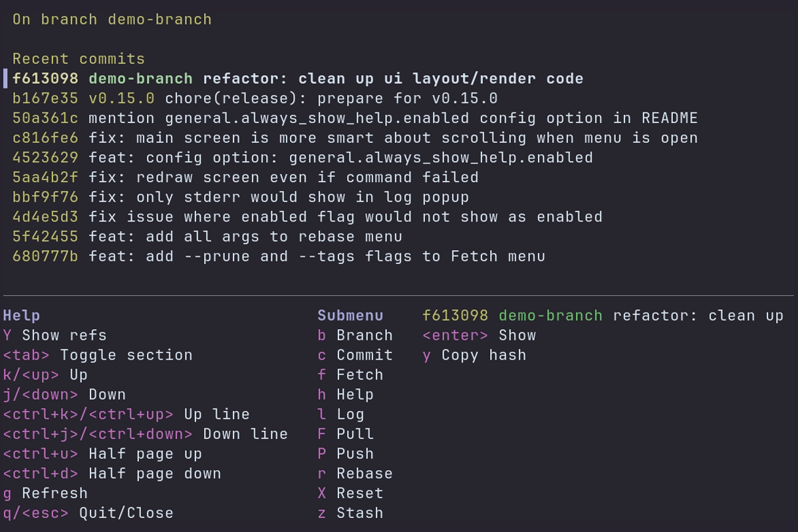Click the Show action beside enter shortcut
The height and width of the screenshot is (532, 798).
tap(479, 335)
